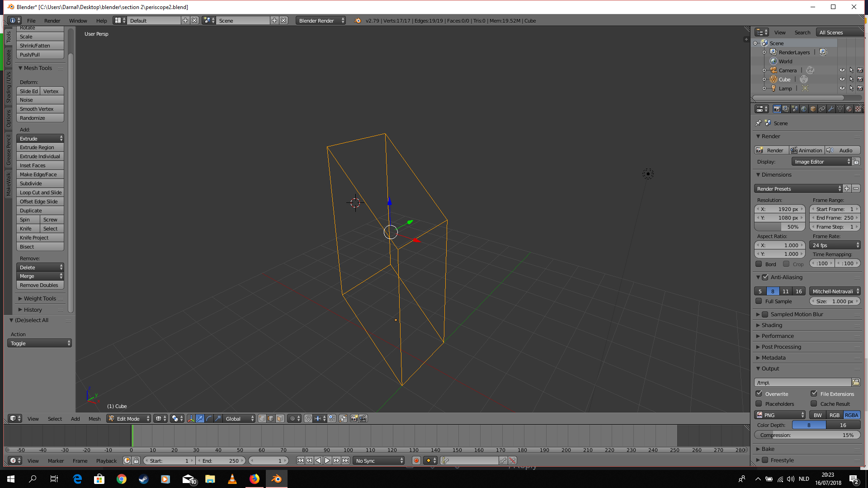Open Steam from the Windows taskbar
This screenshot has width=868, height=488.
tap(144, 479)
